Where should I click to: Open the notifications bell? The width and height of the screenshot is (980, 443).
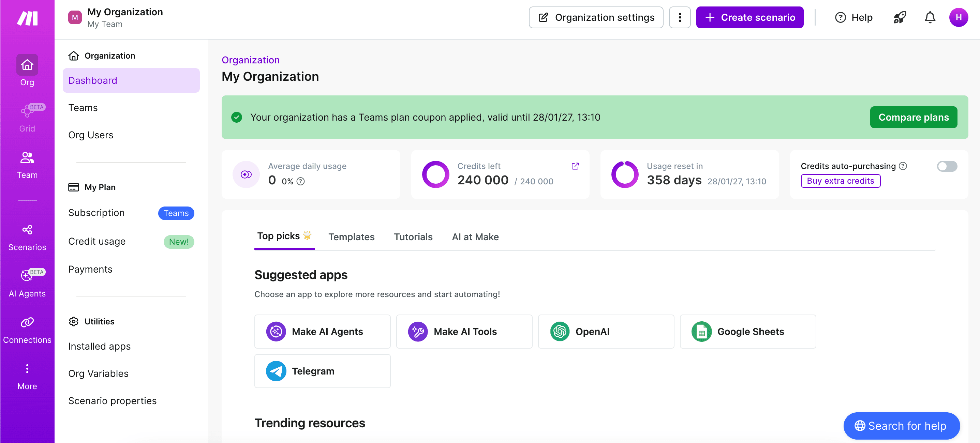930,17
